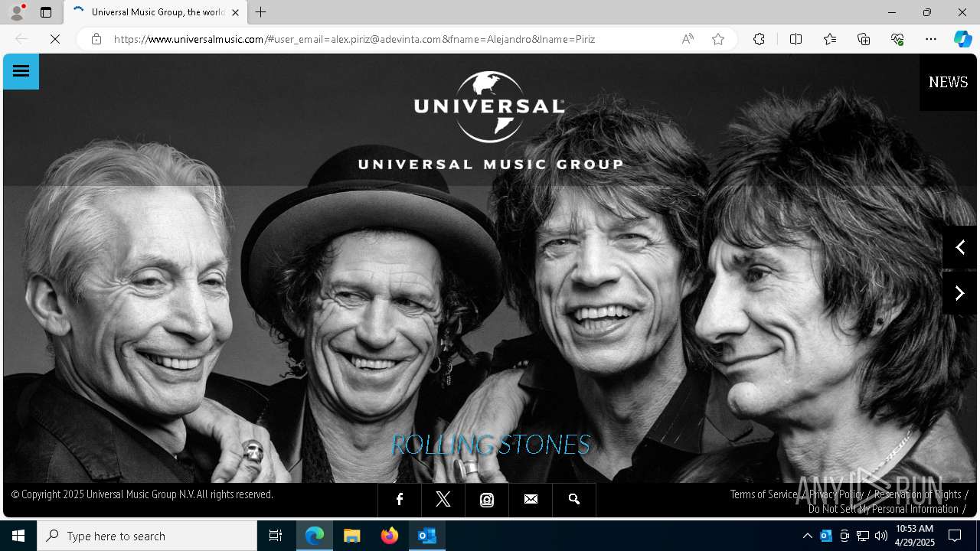
Task: Open the blue hamburger menu
Action: (x=21, y=71)
